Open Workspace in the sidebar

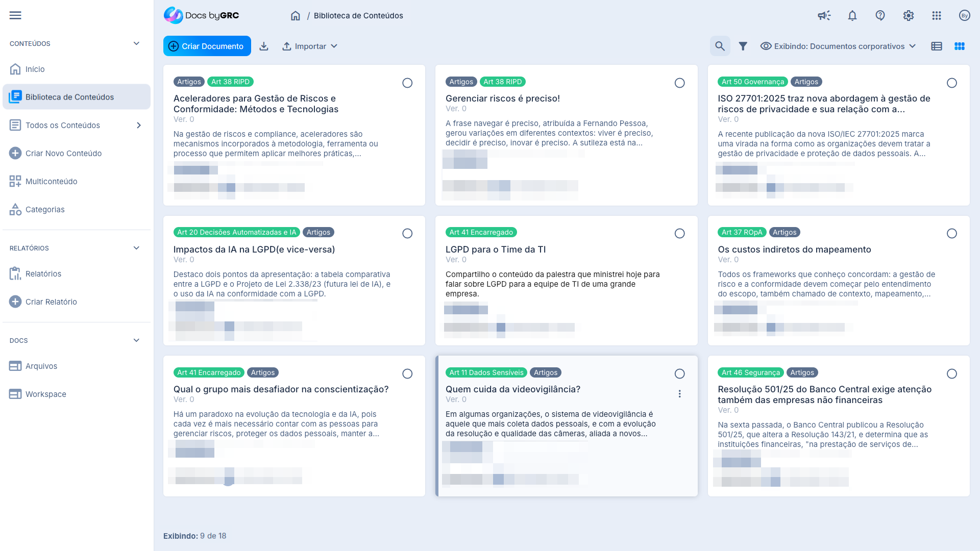tap(45, 394)
